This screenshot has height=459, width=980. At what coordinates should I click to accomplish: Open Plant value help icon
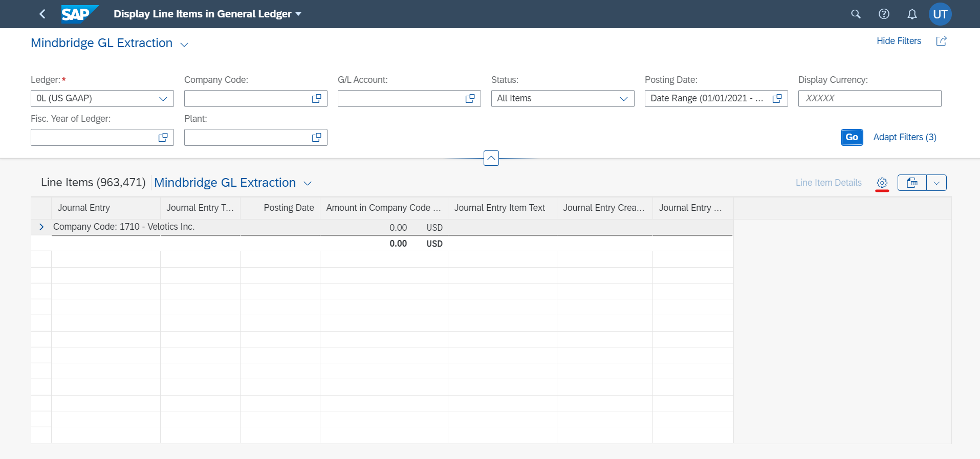[x=317, y=137]
